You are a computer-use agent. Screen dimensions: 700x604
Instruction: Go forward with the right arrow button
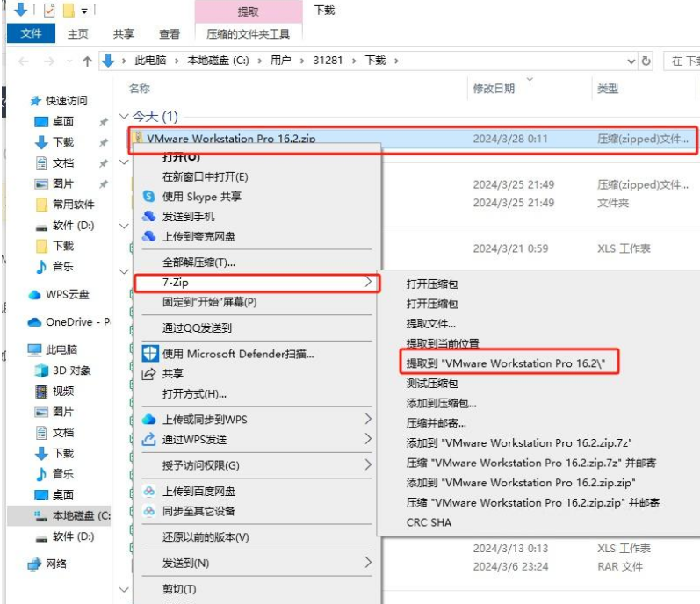[x=49, y=61]
